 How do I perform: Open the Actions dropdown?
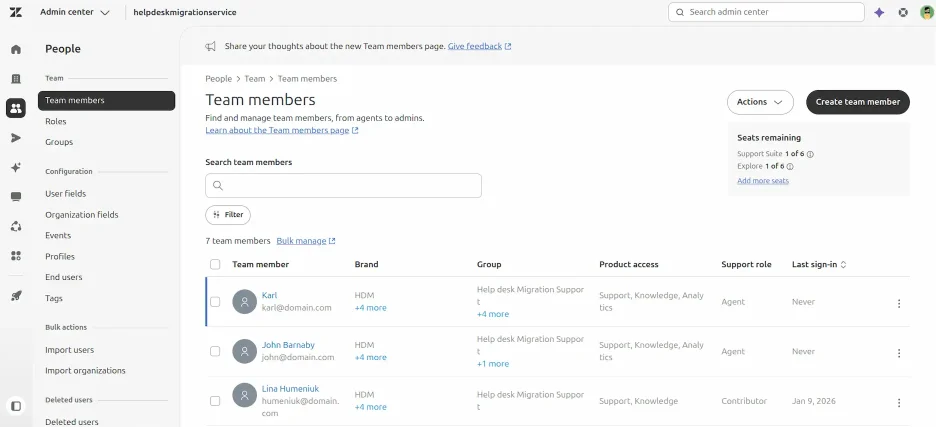(x=760, y=102)
